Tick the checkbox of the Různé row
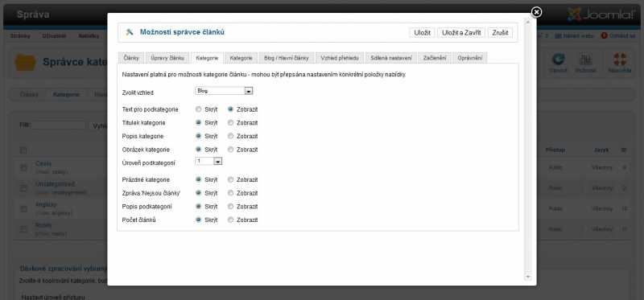 (24, 229)
